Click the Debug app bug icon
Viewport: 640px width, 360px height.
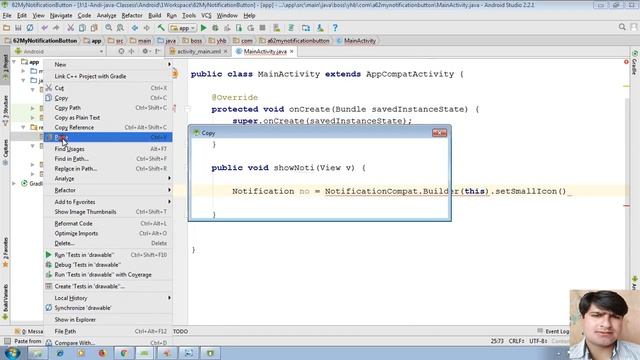pos(215,28)
